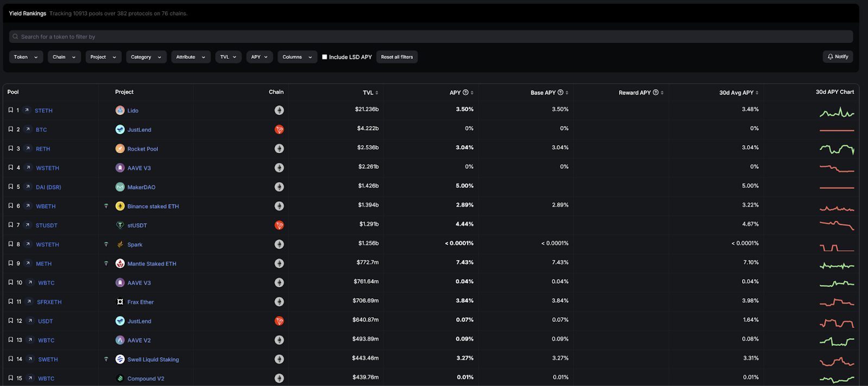This screenshot has width=868, height=386.
Task: Open the WBTC Compound V2 pool link
Action: [x=46, y=378]
